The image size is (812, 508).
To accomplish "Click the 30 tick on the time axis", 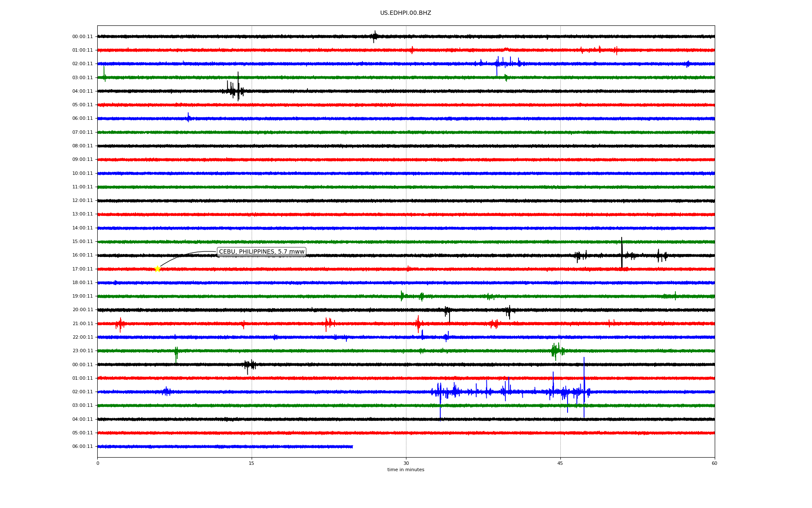I will [x=406, y=463].
